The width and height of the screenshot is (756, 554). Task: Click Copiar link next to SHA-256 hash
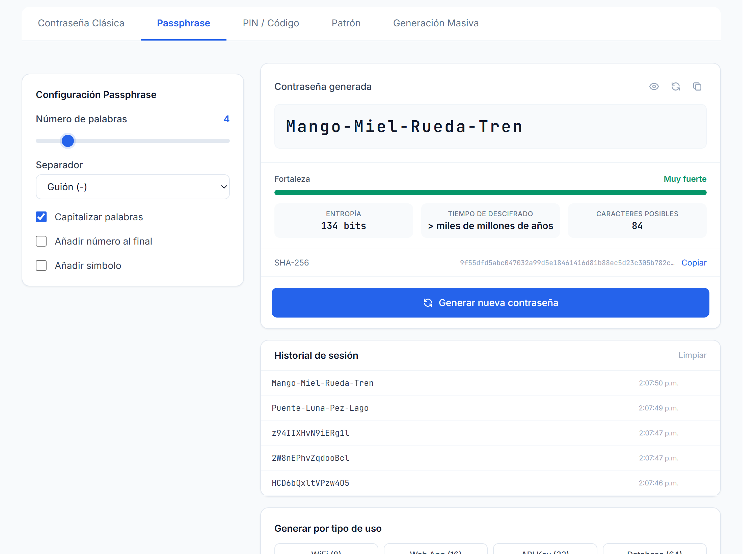point(694,263)
